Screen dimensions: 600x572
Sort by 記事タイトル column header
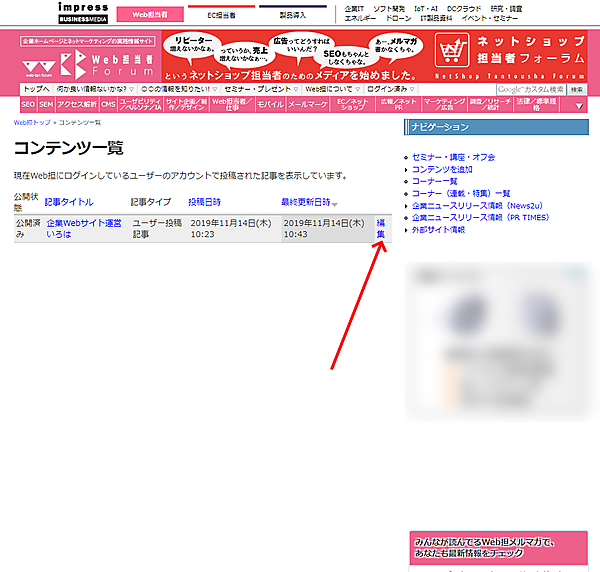[x=69, y=202]
